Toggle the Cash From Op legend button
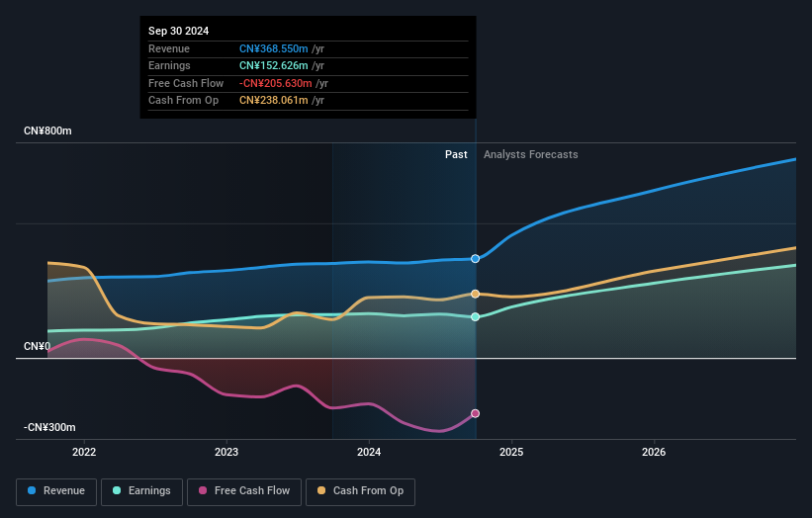Screen dimensions: 812x518 (360, 491)
